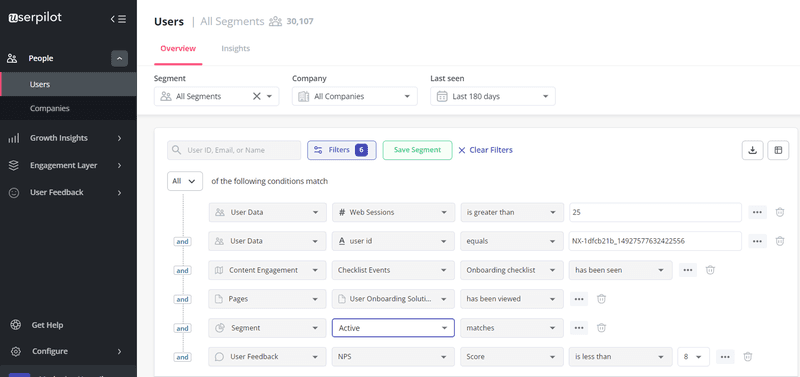Image resolution: width=800 pixels, height=377 pixels.
Task: Open the User Feedback category dropdown in filter row
Action: 267,357
